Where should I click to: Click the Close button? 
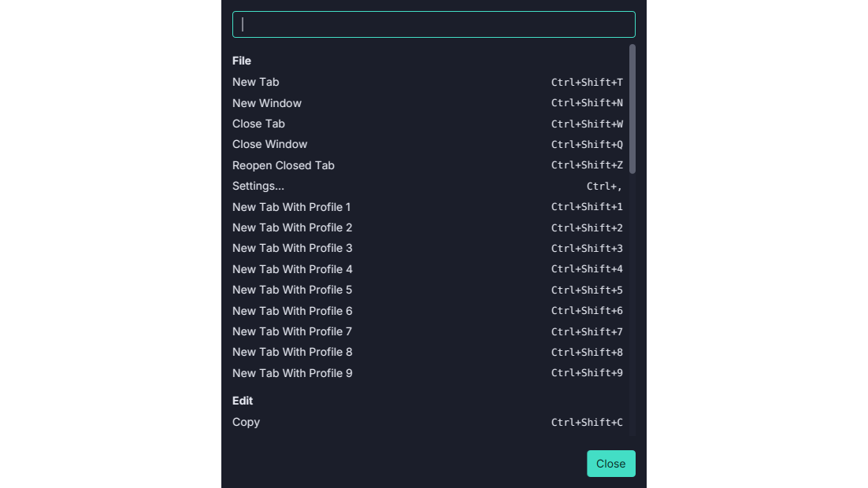tap(611, 464)
